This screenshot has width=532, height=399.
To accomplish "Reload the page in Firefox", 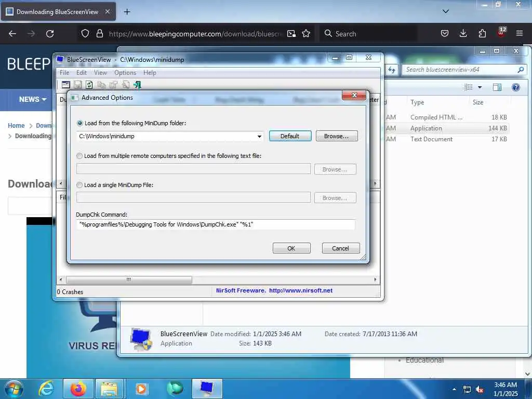I will [x=50, y=34].
